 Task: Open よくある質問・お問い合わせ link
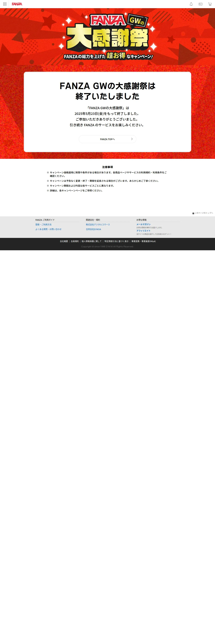(x=48, y=229)
